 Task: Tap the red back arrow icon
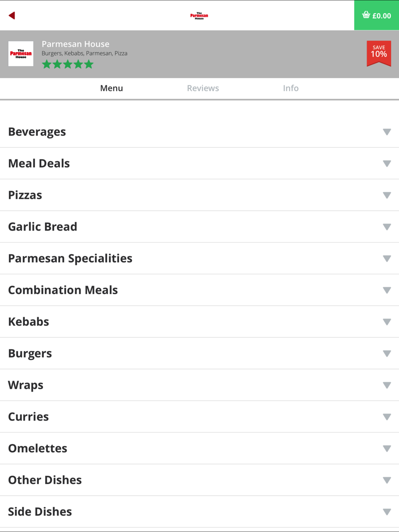tap(12, 16)
